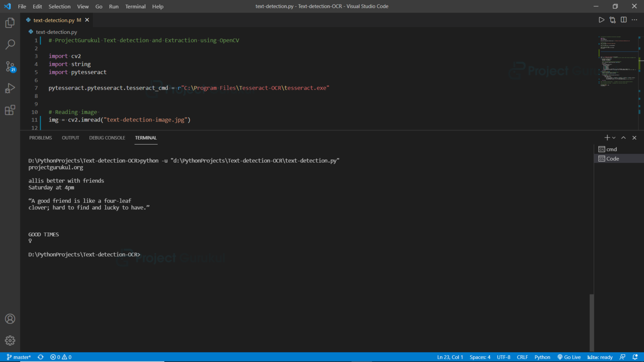The image size is (644, 362).
Task: Open the Explorer icon
Action: tap(10, 23)
